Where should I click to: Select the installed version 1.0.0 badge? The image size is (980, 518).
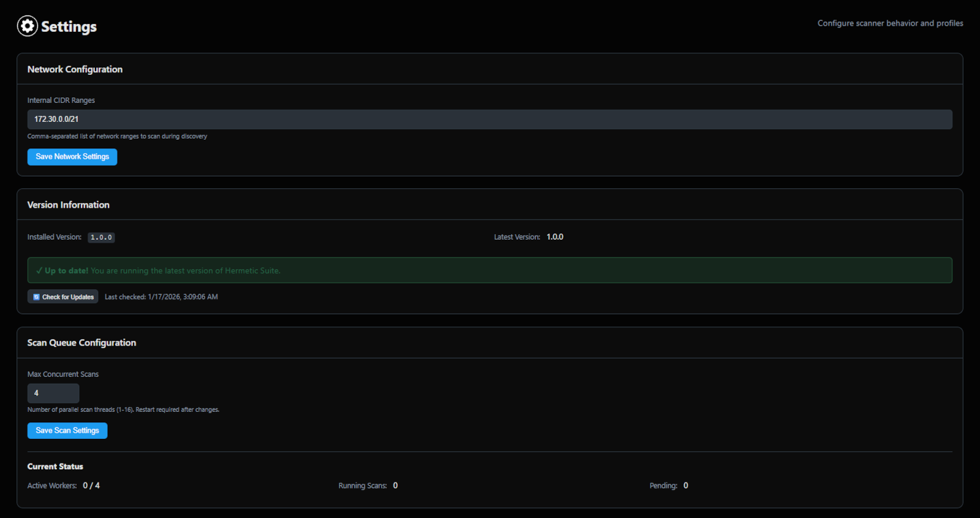coord(101,237)
